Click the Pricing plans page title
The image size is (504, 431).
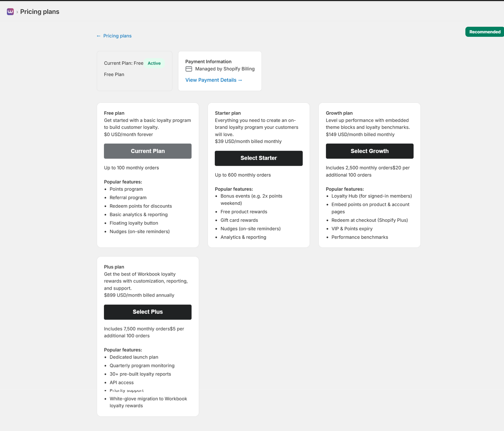(39, 11)
